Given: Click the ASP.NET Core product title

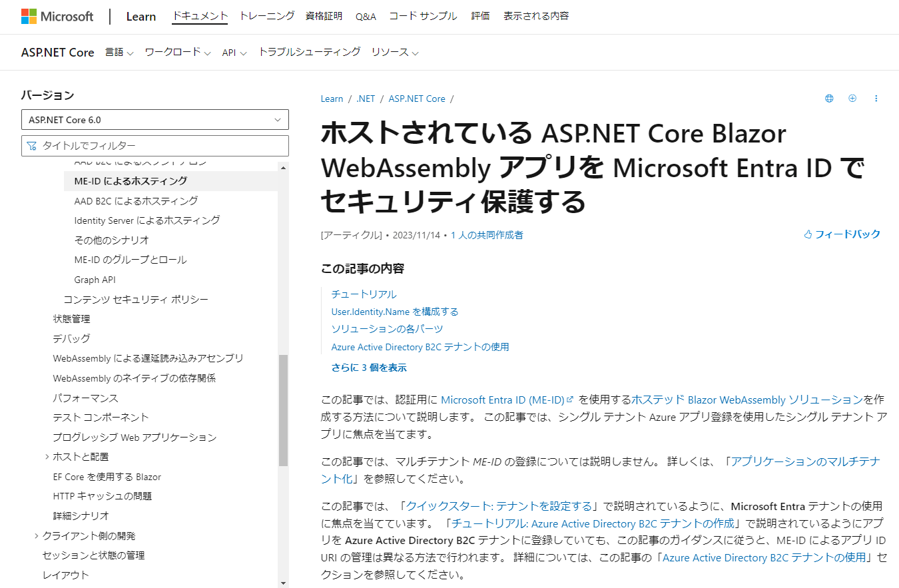Looking at the screenshot, I should click(x=58, y=52).
